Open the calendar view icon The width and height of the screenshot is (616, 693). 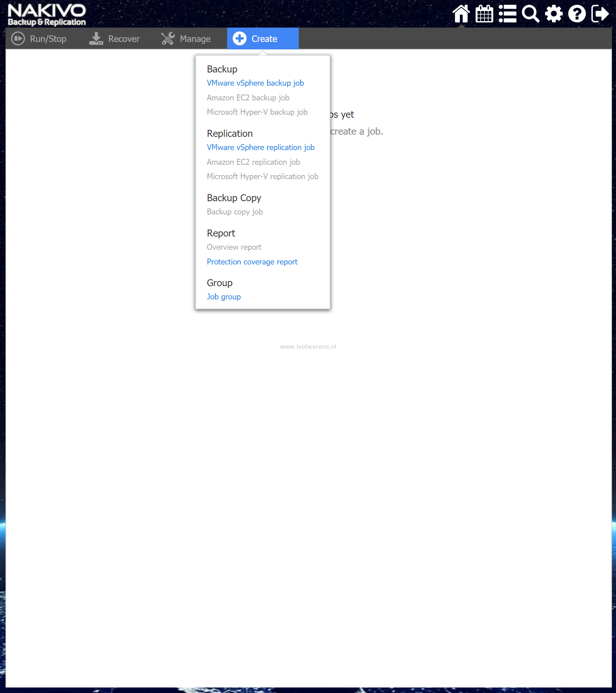[484, 14]
